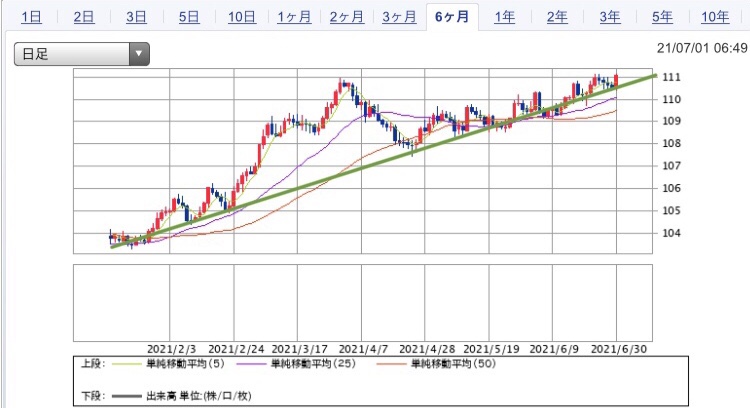Switch to the 5年 tab
This screenshot has width=750, height=408.
tap(661, 17)
